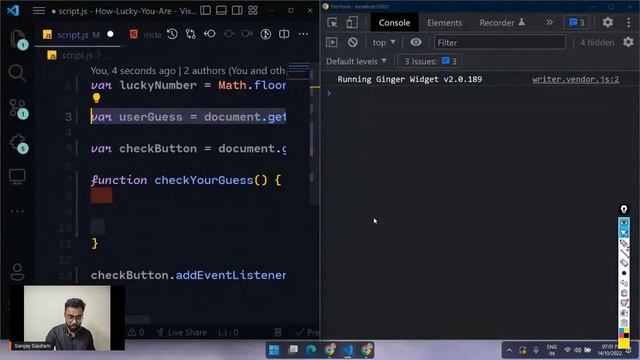Click the red color decorator swatch
This screenshot has width=640, height=360.
point(101,196)
